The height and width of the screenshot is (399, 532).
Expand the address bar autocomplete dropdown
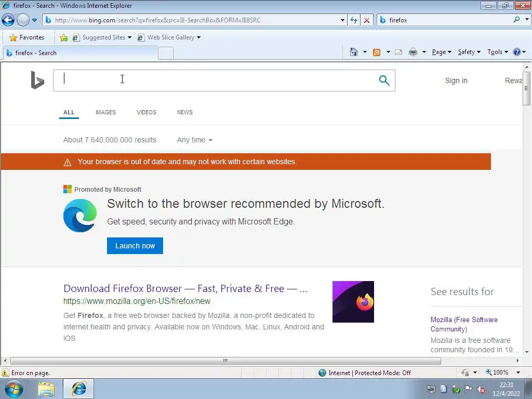point(342,20)
